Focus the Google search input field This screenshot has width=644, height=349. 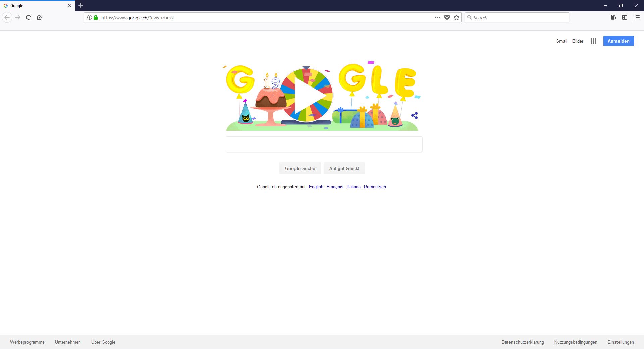tap(324, 144)
